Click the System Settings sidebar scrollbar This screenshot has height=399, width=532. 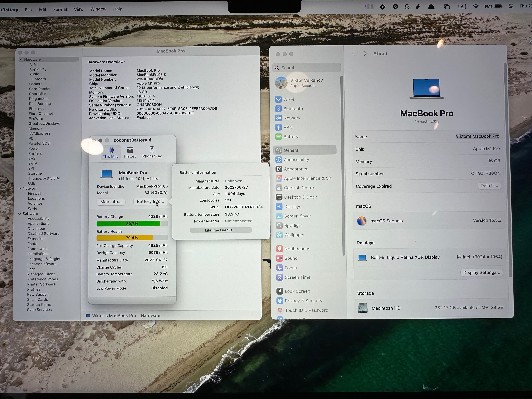(343, 166)
